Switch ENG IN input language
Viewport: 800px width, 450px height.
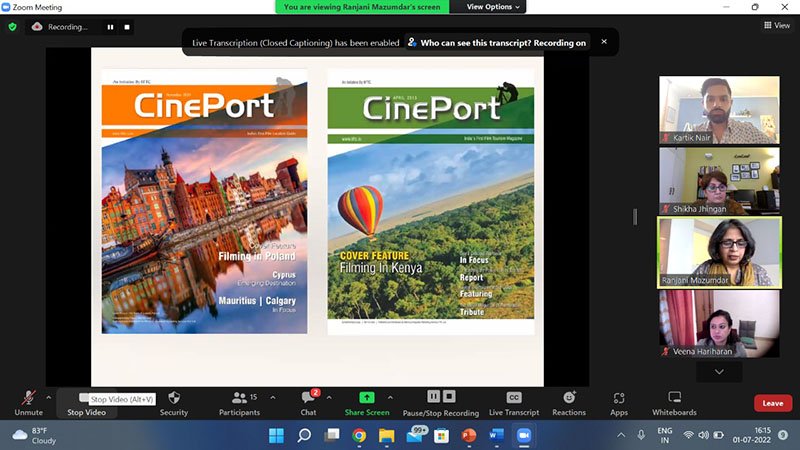665,435
